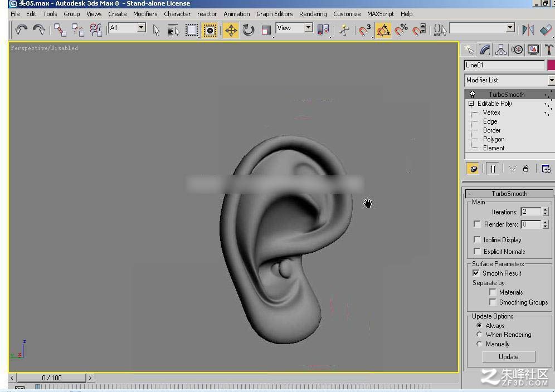The image size is (555, 392).
Task: Toggle the Show End Result icon
Action: pyautogui.click(x=493, y=169)
